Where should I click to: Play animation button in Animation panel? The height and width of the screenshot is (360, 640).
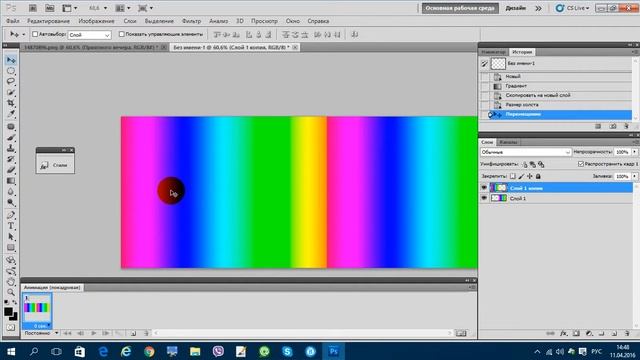tap(93, 333)
